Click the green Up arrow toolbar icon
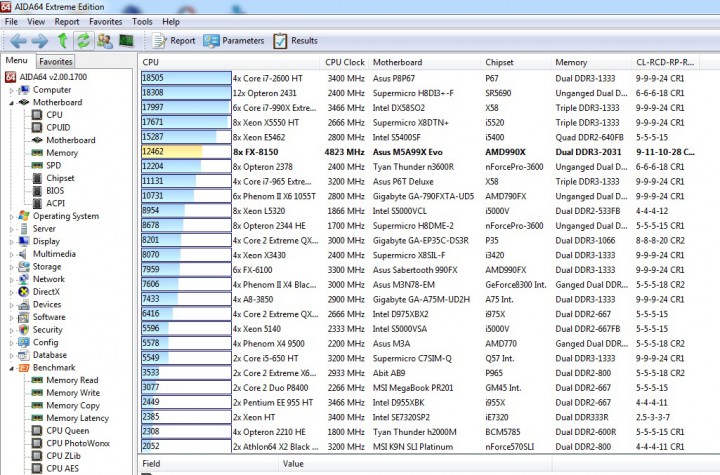The width and height of the screenshot is (720, 475). coord(62,41)
